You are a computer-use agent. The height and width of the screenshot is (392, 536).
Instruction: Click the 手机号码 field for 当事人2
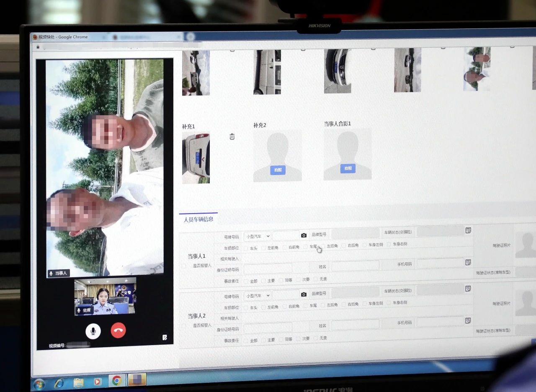pyautogui.click(x=440, y=322)
